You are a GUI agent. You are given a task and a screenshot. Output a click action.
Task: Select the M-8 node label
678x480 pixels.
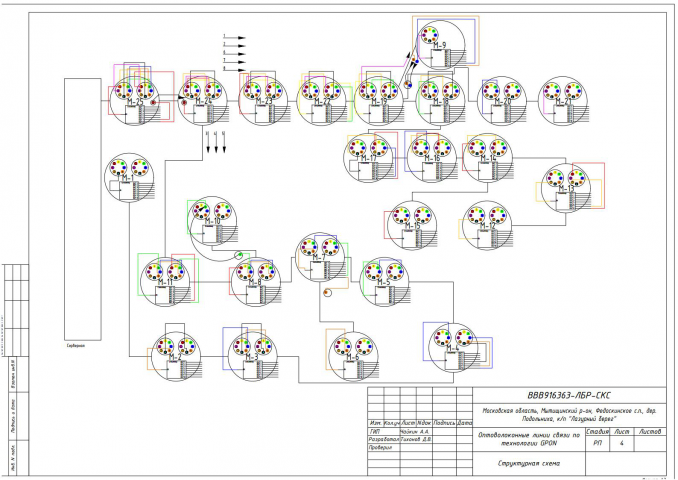tap(255, 283)
